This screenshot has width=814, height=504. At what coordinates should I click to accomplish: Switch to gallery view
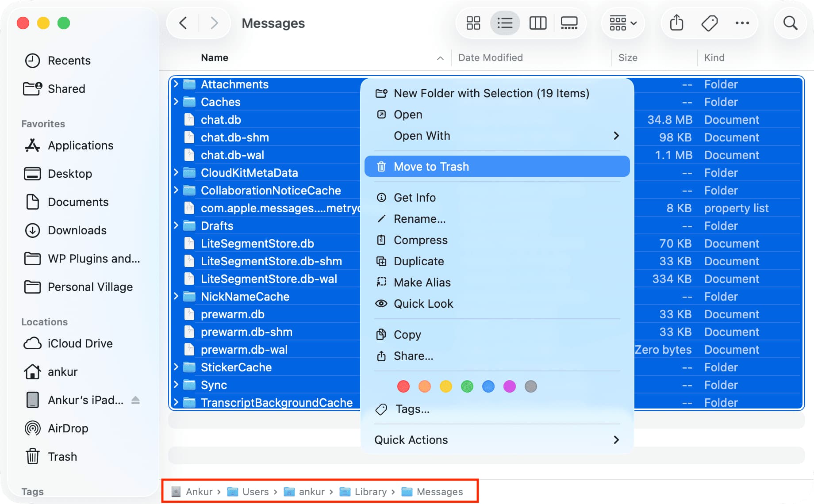click(569, 23)
